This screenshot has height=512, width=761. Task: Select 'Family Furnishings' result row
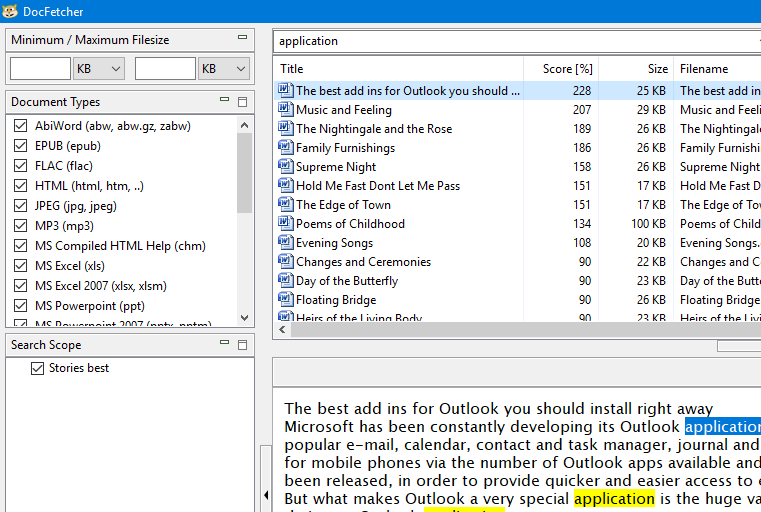pyautogui.click(x=517, y=148)
